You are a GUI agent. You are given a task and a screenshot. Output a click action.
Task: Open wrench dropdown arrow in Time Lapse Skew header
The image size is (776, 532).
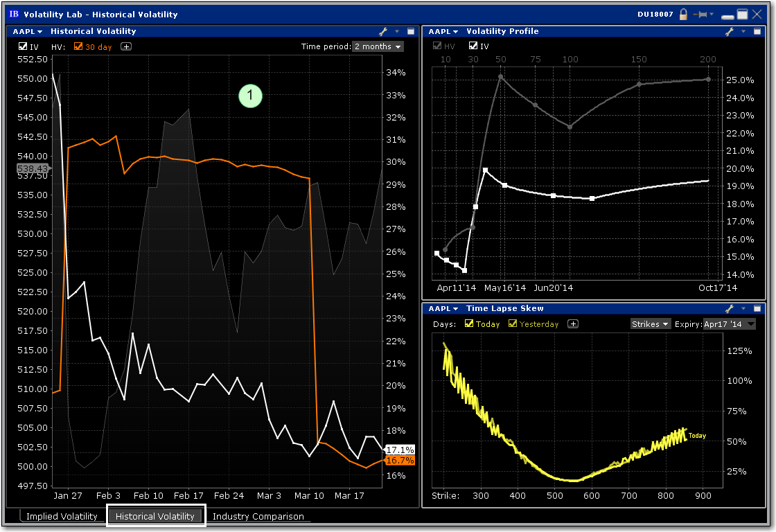coord(743,308)
